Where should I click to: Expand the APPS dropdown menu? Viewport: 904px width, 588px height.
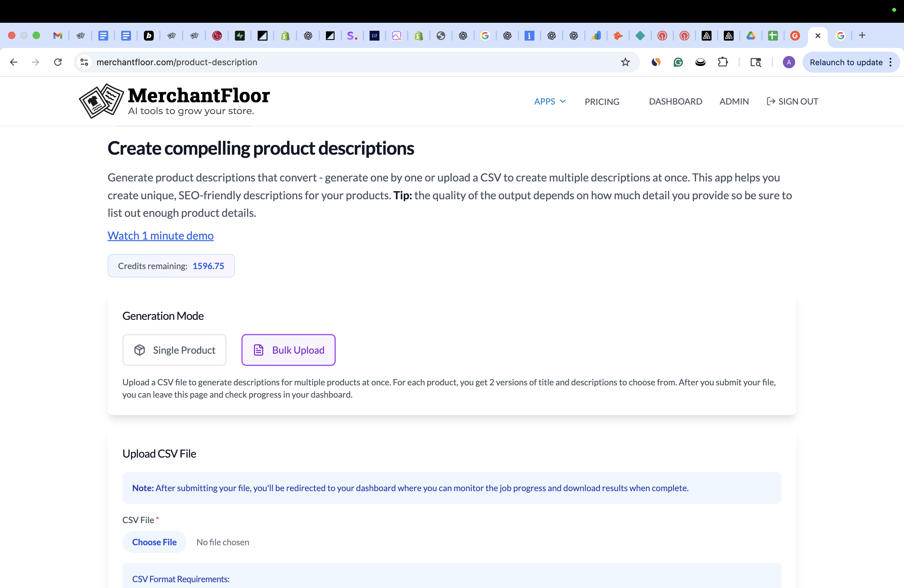(x=549, y=101)
